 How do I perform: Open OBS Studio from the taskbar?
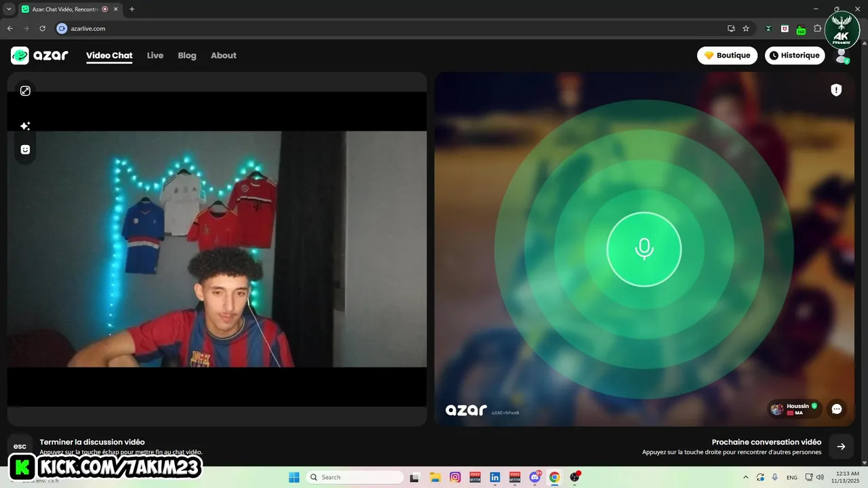click(575, 477)
